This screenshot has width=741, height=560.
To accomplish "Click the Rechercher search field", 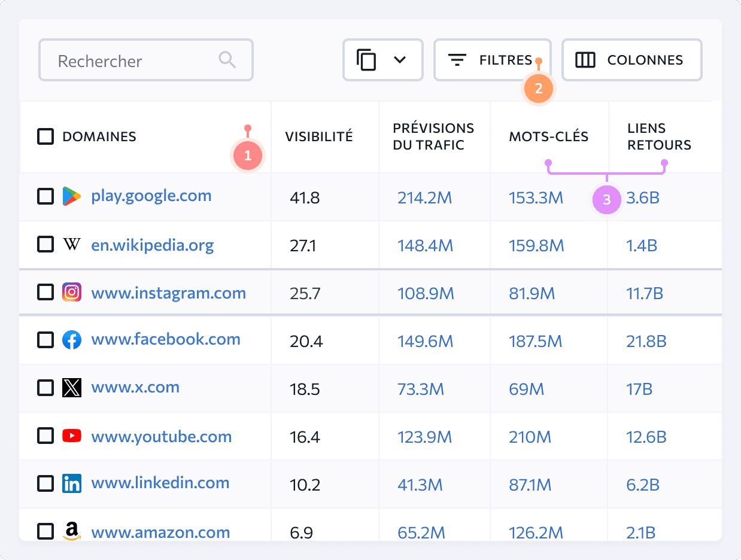I will pyautogui.click(x=146, y=60).
